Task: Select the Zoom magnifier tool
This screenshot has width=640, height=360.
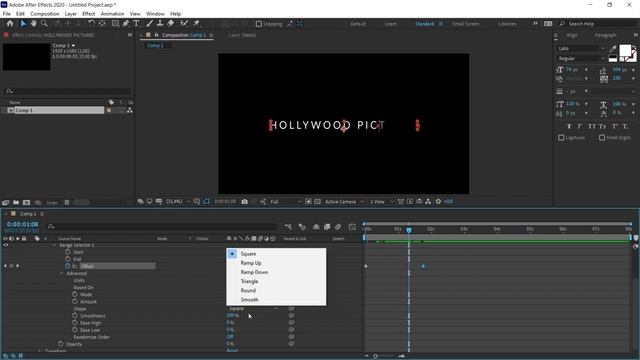Action: coord(44,24)
